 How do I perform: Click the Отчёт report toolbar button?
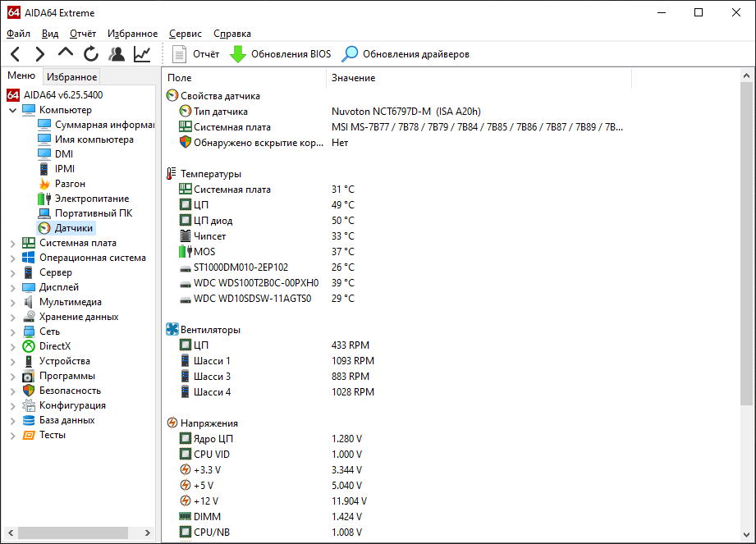tap(195, 54)
